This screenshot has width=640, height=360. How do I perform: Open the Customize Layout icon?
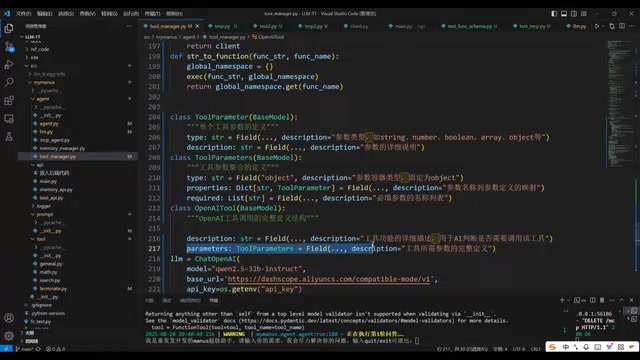tap(584, 13)
